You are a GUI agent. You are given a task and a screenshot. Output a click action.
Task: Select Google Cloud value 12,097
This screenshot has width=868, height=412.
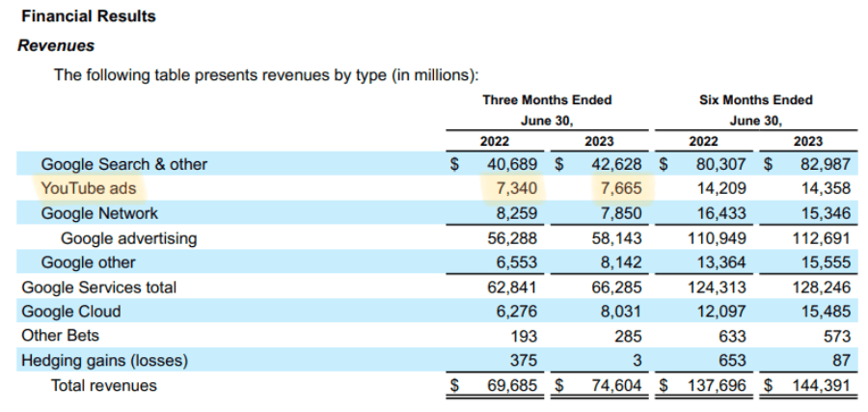[720, 312]
